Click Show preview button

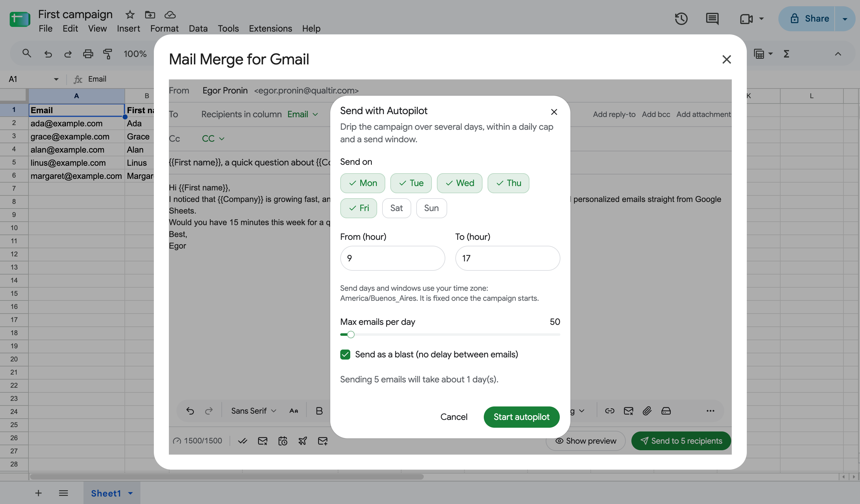586,441
